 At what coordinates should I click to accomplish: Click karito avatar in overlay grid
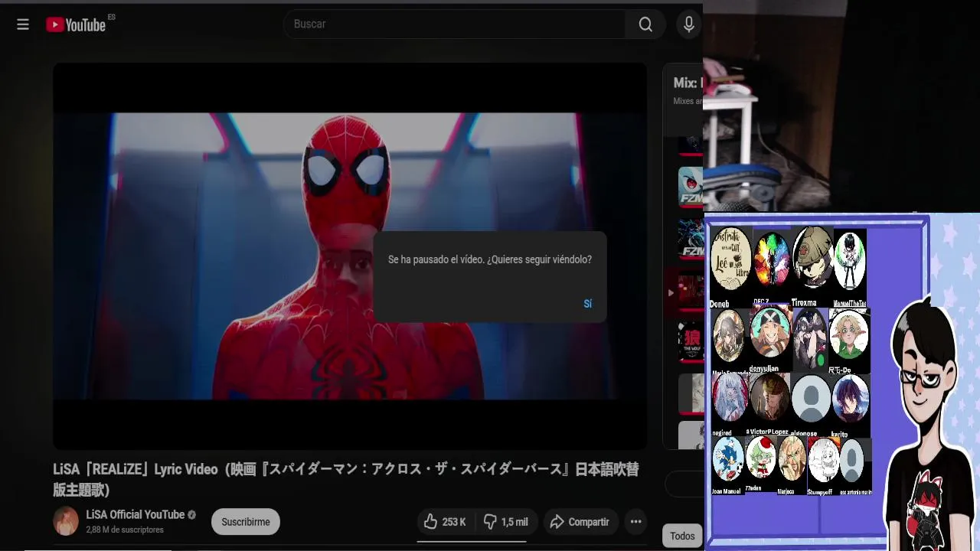[x=851, y=398]
